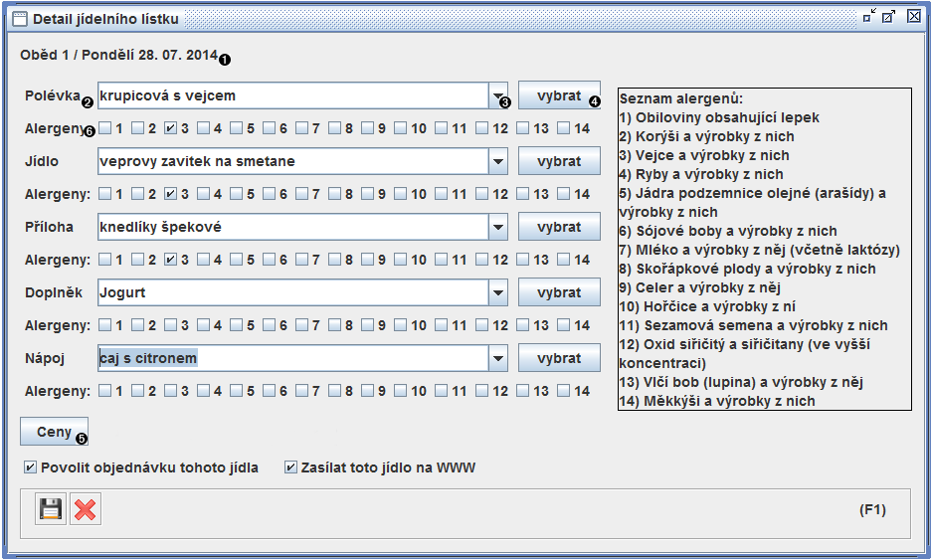The width and height of the screenshot is (931, 560).
Task: Expand the Doplněk dropdown with Jogurt
Action: (498, 292)
